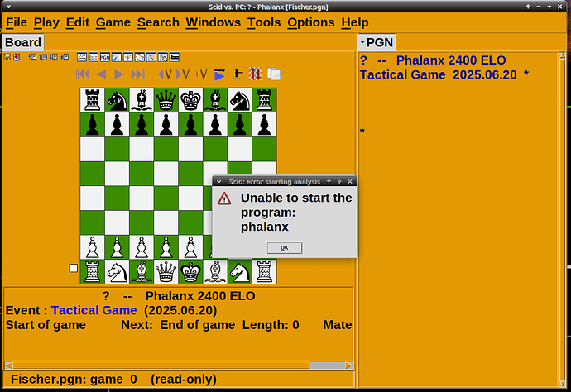Screen dimensions: 571x392
Task: Open the error dialog window menu arrow
Action: [x=218, y=181]
